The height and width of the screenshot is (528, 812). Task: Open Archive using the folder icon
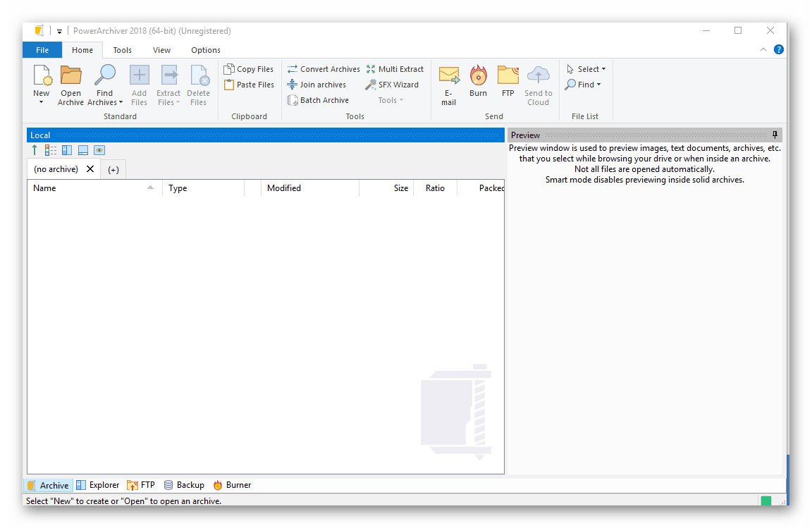click(x=71, y=75)
